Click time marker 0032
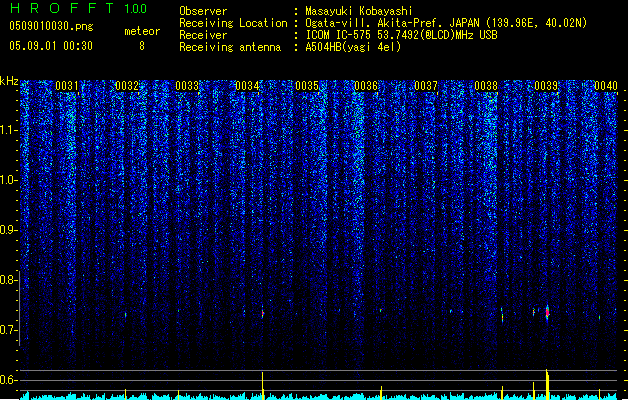 (127, 86)
